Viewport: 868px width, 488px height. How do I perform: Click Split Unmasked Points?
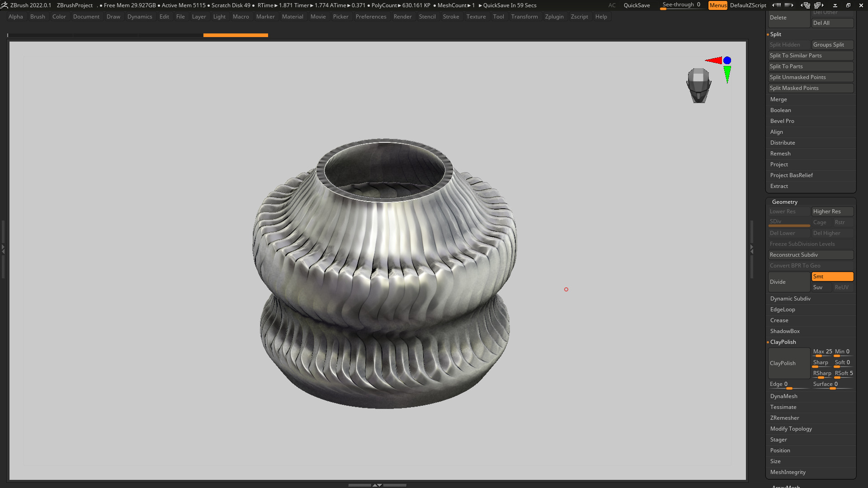pyautogui.click(x=811, y=77)
